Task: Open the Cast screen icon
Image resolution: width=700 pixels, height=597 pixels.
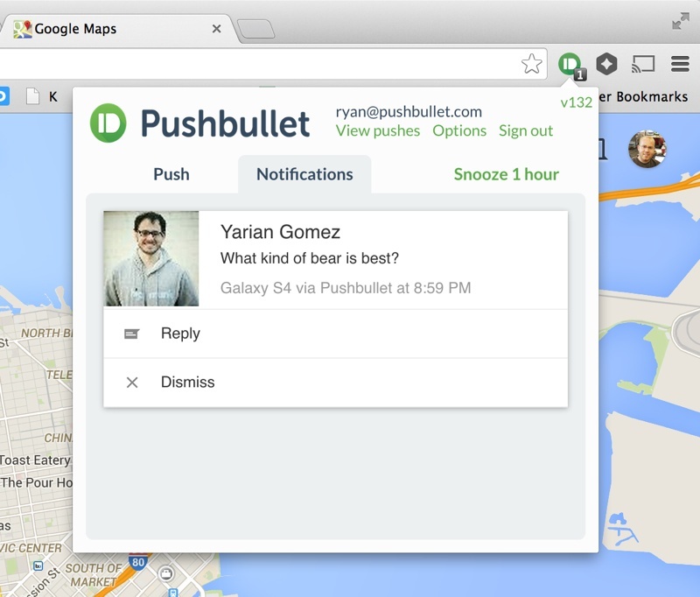Action: (643, 64)
